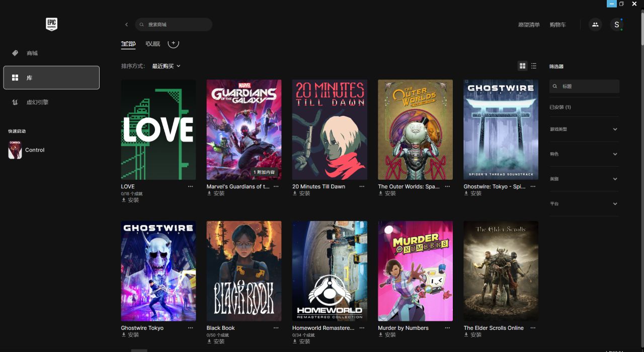Install Black Book
The height and width of the screenshot is (352, 644).
point(216,341)
